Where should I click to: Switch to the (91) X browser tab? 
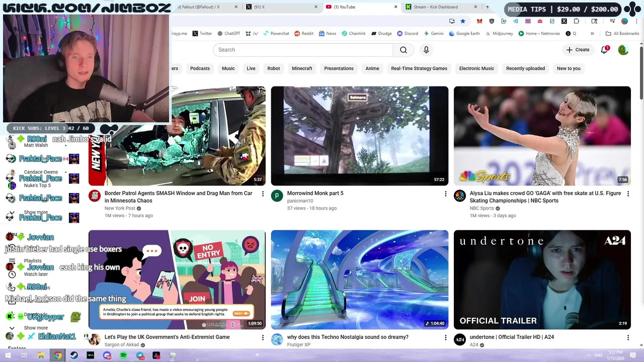pyautogui.click(x=281, y=7)
